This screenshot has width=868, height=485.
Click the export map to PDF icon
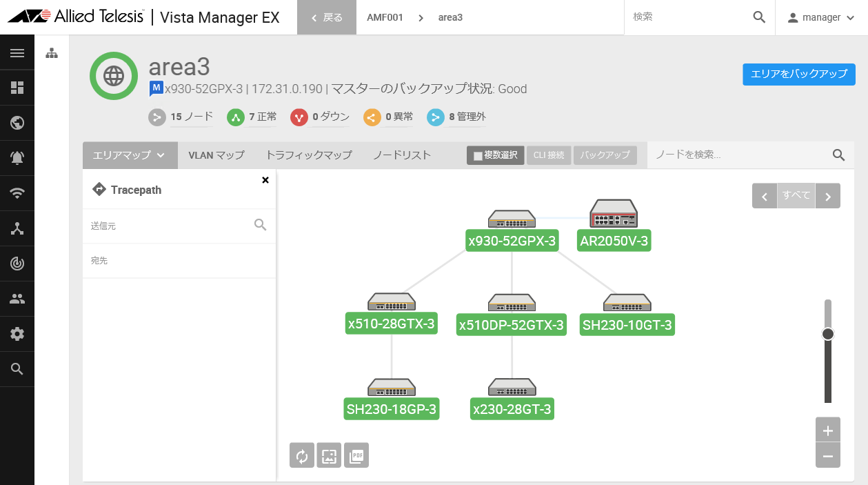tap(356, 455)
